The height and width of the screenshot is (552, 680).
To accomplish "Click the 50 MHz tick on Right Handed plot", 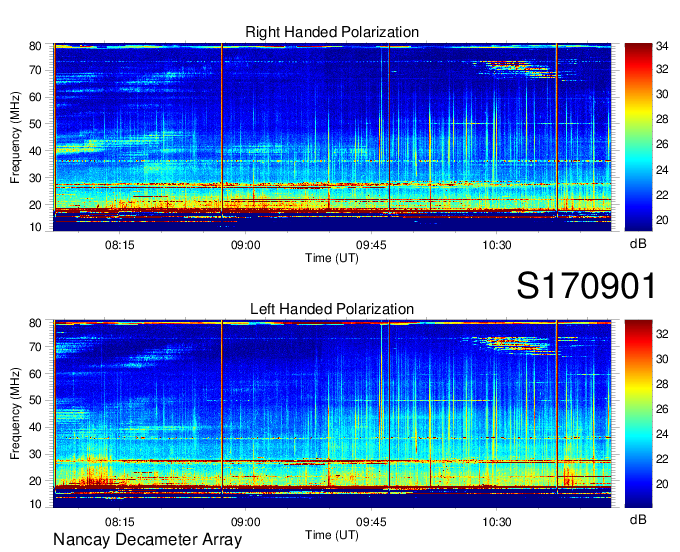I will (x=35, y=124).
